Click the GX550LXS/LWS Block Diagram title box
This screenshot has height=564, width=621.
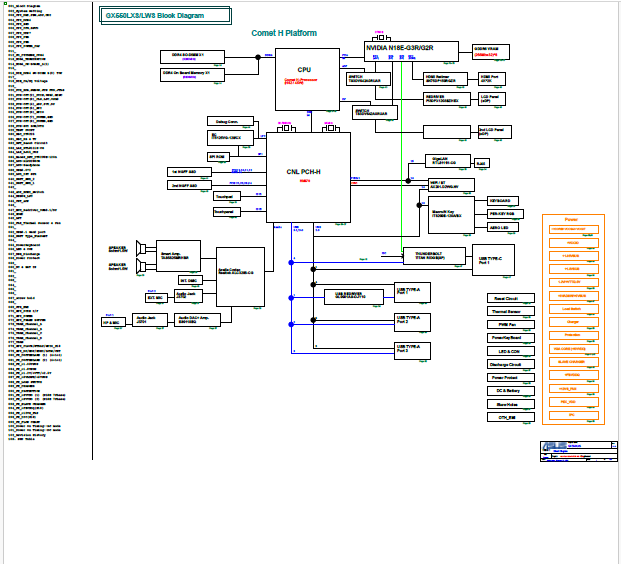165,15
